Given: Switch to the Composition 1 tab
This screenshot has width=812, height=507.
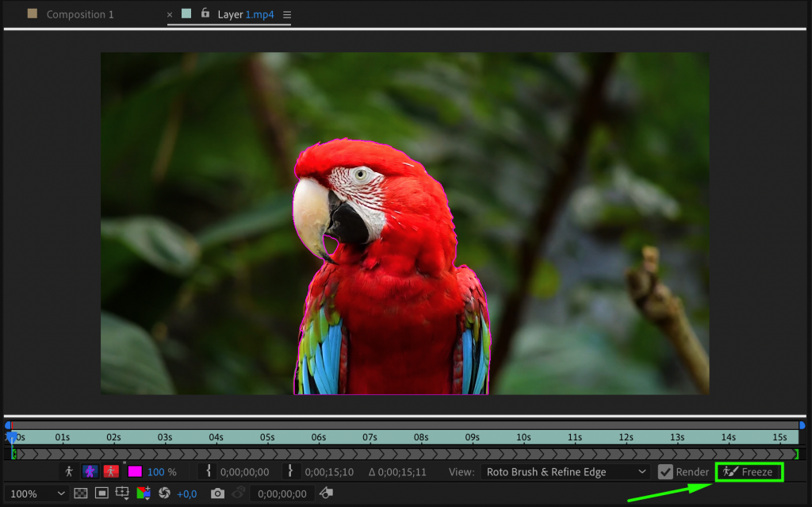Looking at the screenshot, I should [79, 13].
